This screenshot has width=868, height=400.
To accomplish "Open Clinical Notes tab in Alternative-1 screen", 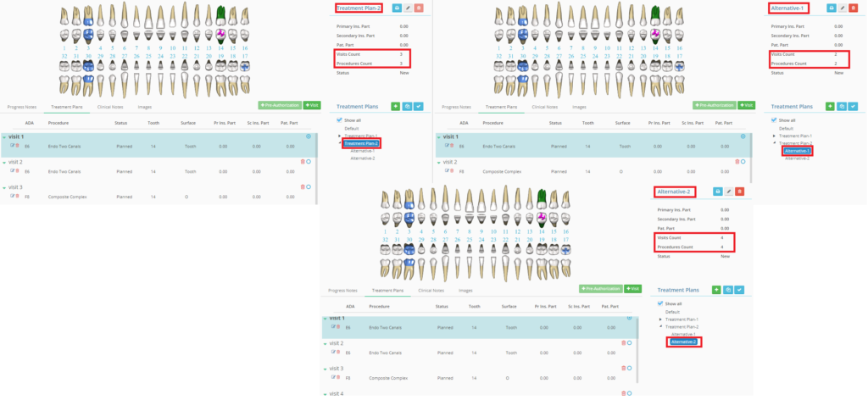I will pyautogui.click(x=544, y=107).
